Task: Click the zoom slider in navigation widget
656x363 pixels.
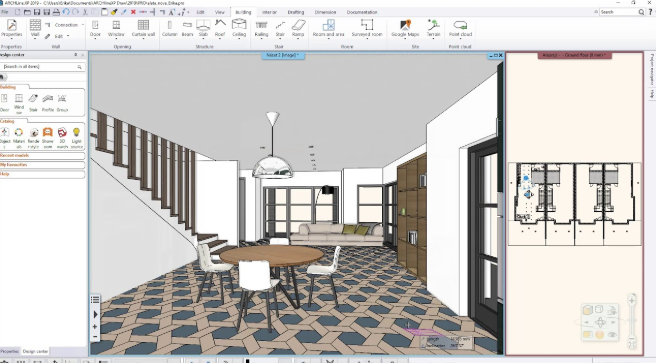Action: (x=632, y=322)
